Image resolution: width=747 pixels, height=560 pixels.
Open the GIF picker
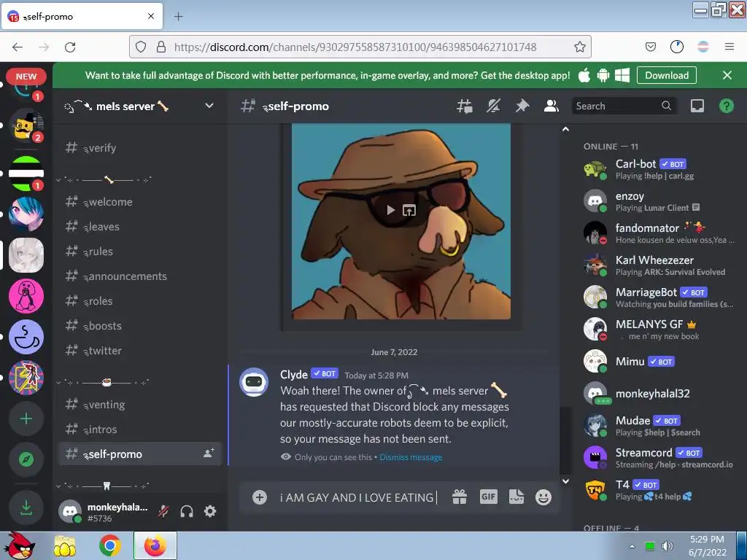(488, 497)
